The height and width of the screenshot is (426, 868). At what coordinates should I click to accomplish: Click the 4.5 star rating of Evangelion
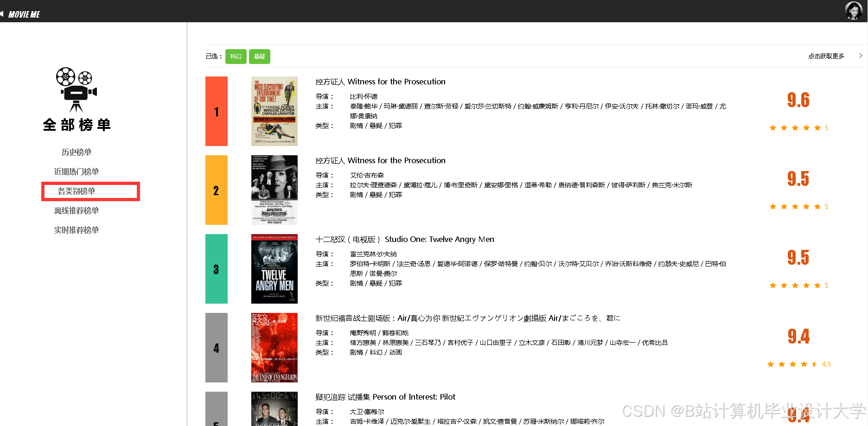(798, 364)
